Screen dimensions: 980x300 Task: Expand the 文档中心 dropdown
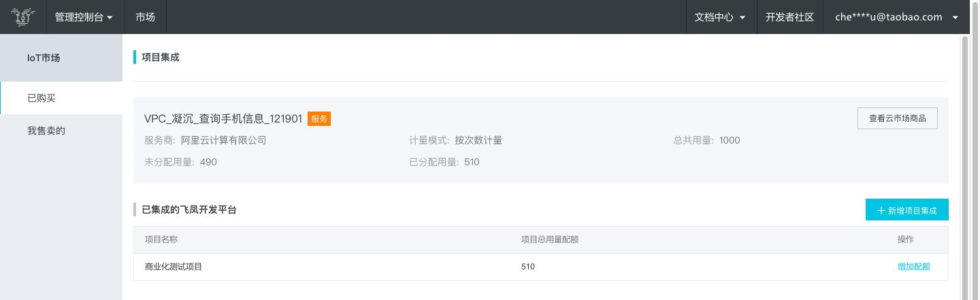[x=720, y=17]
